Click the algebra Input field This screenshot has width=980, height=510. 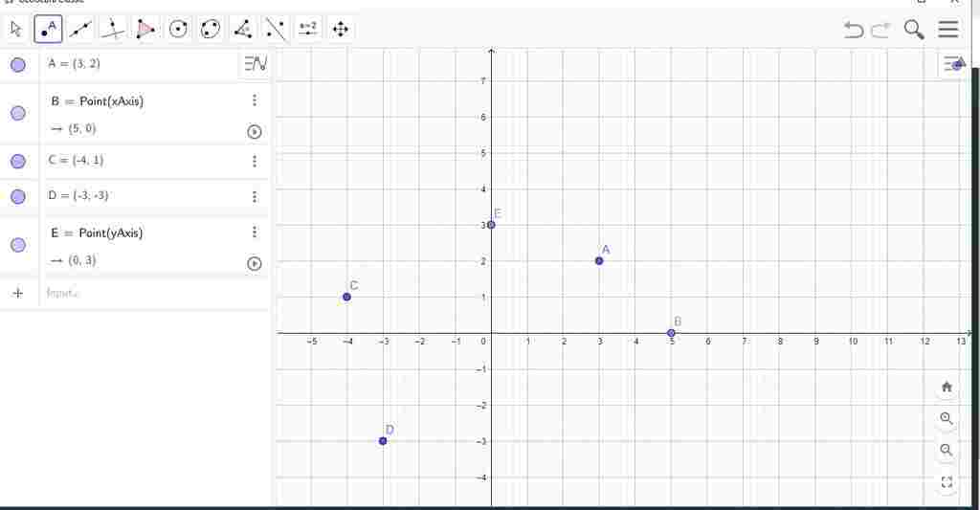144,293
